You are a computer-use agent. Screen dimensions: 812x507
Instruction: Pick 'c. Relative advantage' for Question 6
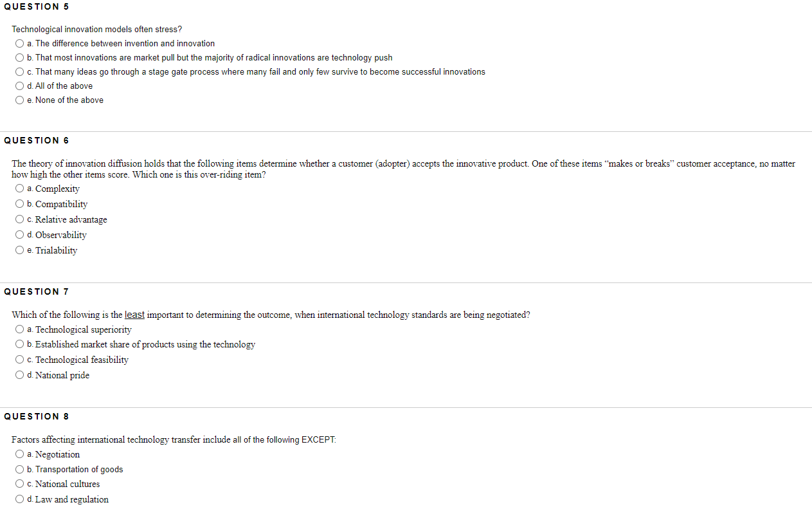coord(19,219)
